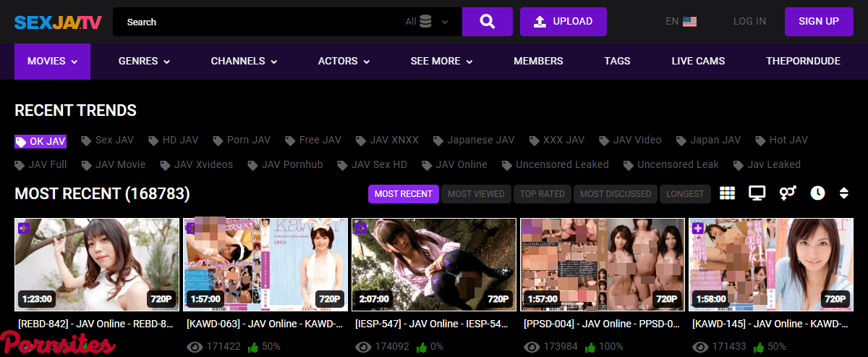868x357 pixels.
Task: Click inside the Search input field
Action: tap(260, 22)
